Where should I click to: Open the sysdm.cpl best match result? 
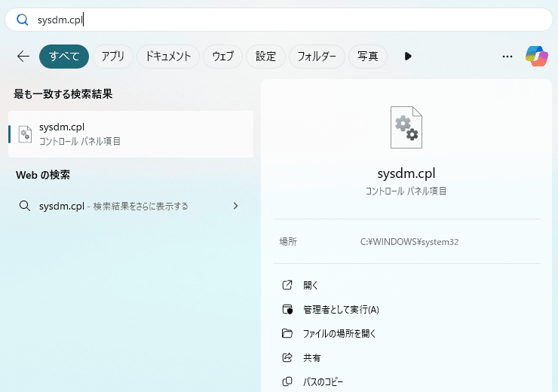click(x=131, y=134)
